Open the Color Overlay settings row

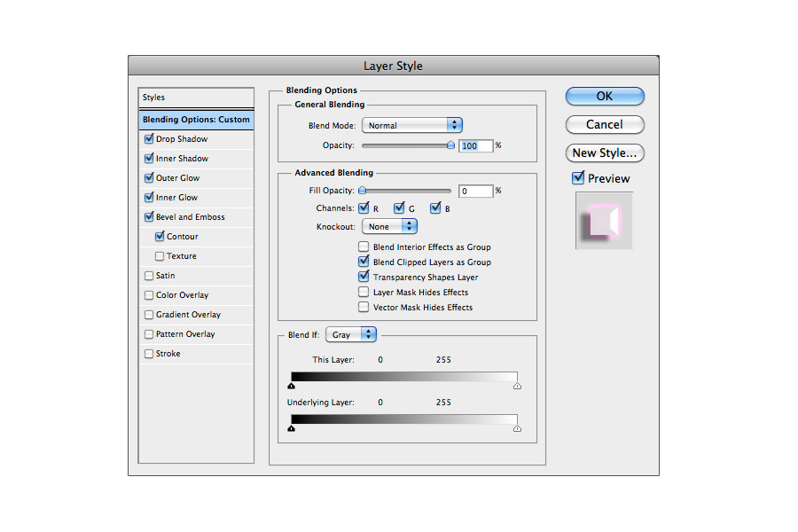[196, 295]
